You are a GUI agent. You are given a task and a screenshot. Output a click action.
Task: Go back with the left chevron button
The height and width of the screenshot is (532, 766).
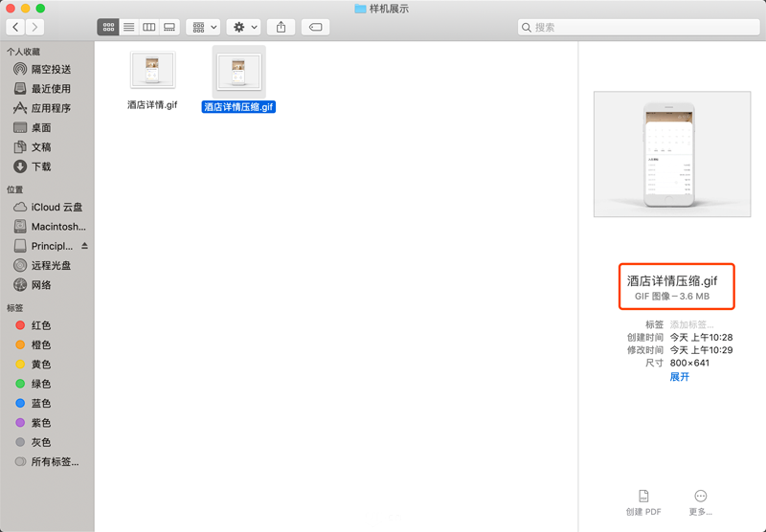pyautogui.click(x=15, y=28)
